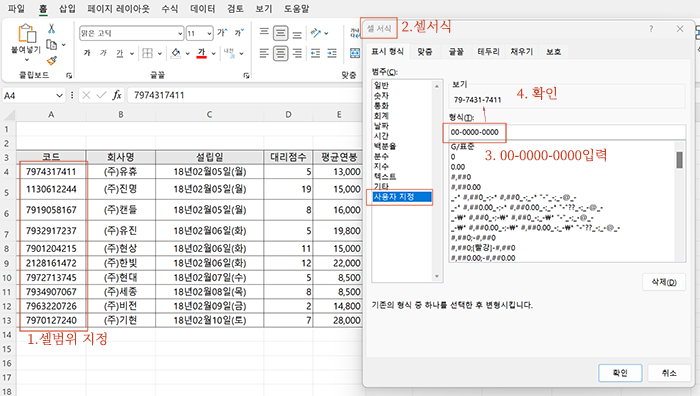Screen dimensions: 700x396
Task: Align cell text to the right
Action: pos(297,54)
